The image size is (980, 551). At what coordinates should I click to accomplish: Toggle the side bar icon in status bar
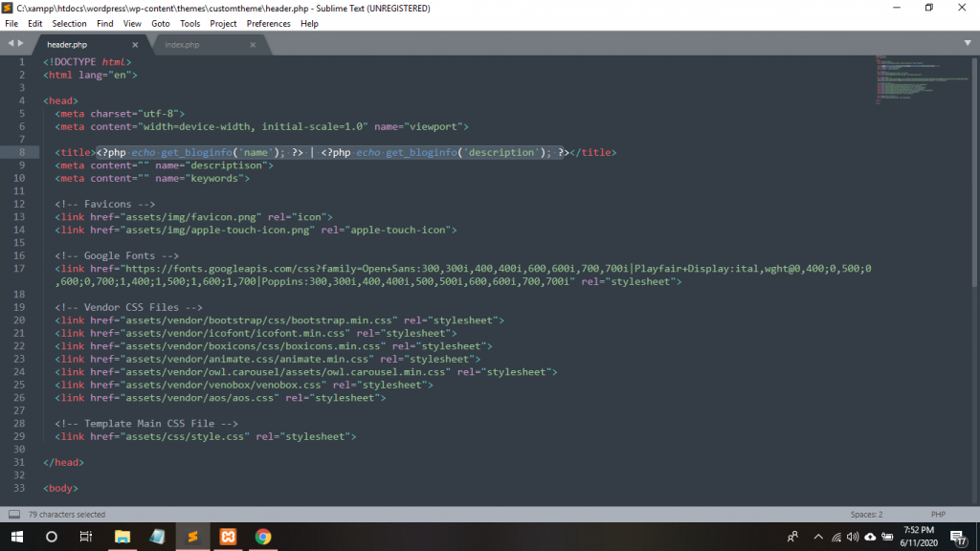coord(13,514)
